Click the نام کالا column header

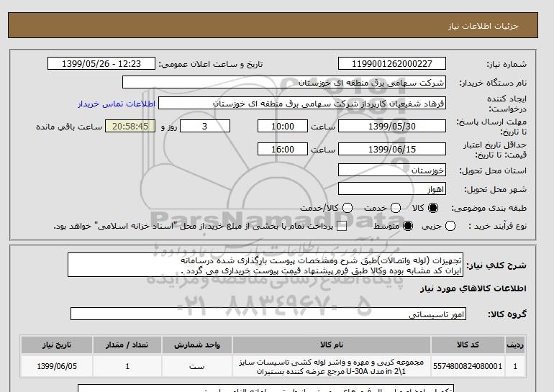point(332,345)
